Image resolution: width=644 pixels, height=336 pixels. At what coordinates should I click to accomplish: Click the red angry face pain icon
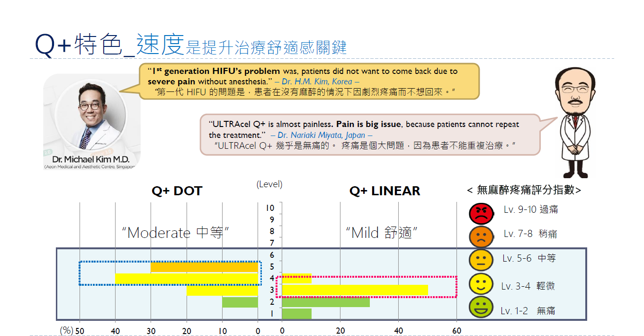(x=481, y=213)
